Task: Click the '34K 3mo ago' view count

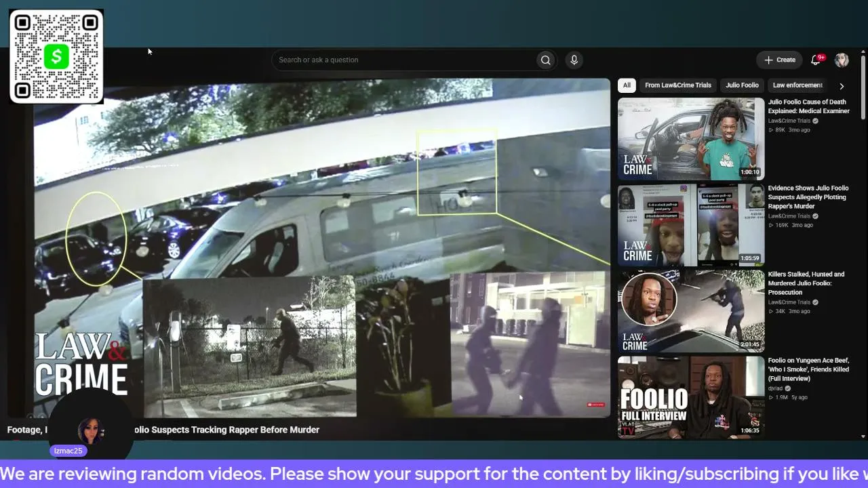Action: [790, 311]
